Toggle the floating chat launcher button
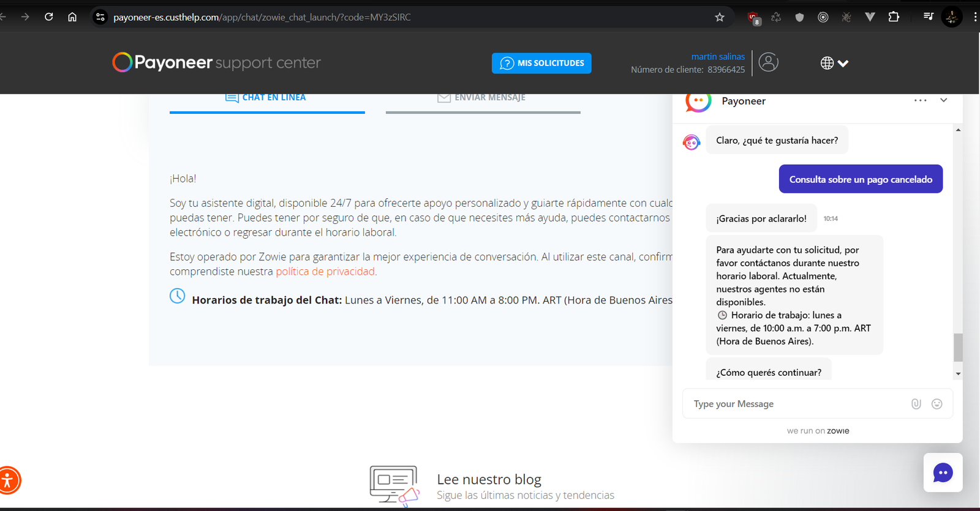Viewport: 980px width, 511px height. [x=943, y=472]
